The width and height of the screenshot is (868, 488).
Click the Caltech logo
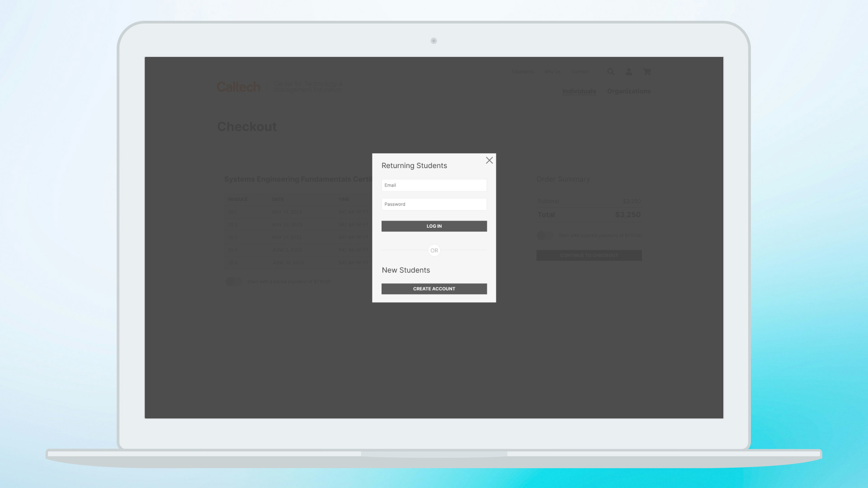238,87
